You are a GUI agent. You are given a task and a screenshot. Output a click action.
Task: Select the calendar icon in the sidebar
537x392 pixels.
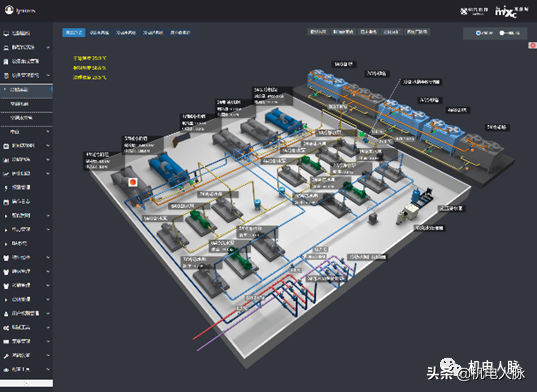(6, 146)
